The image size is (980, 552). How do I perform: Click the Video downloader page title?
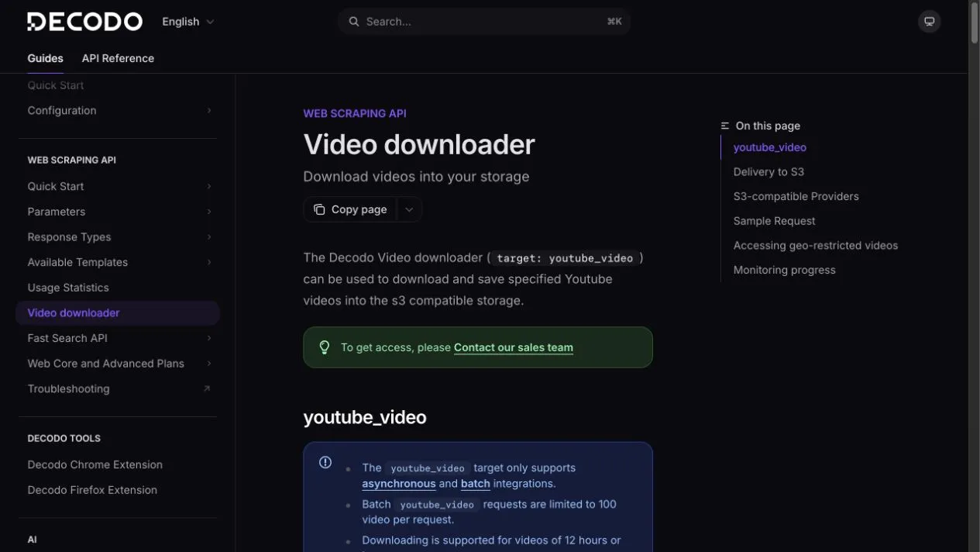[419, 145]
